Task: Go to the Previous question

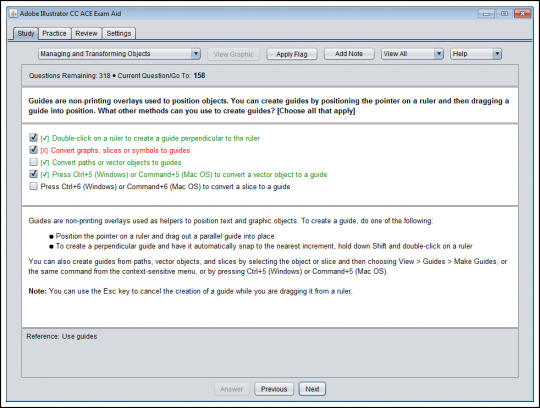Action: [274, 389]
